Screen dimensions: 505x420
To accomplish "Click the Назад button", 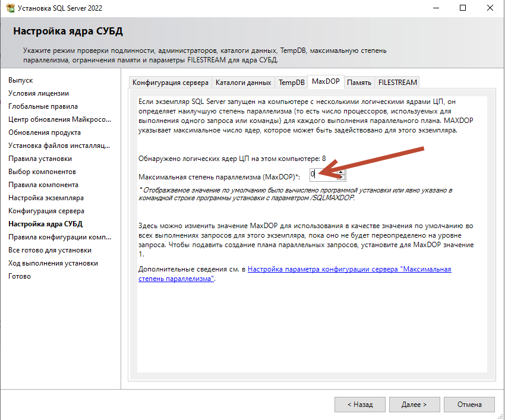I will [359, 404].
